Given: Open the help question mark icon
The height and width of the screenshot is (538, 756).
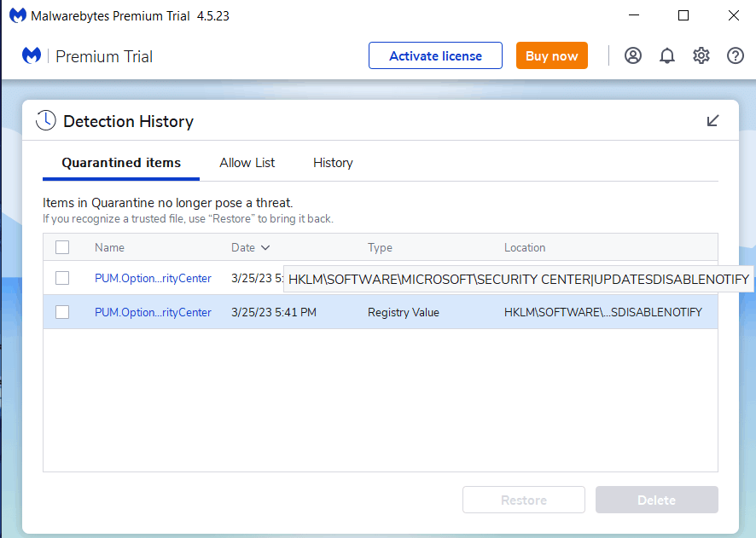Looking at the screenshot, I should tap(735, 56).
